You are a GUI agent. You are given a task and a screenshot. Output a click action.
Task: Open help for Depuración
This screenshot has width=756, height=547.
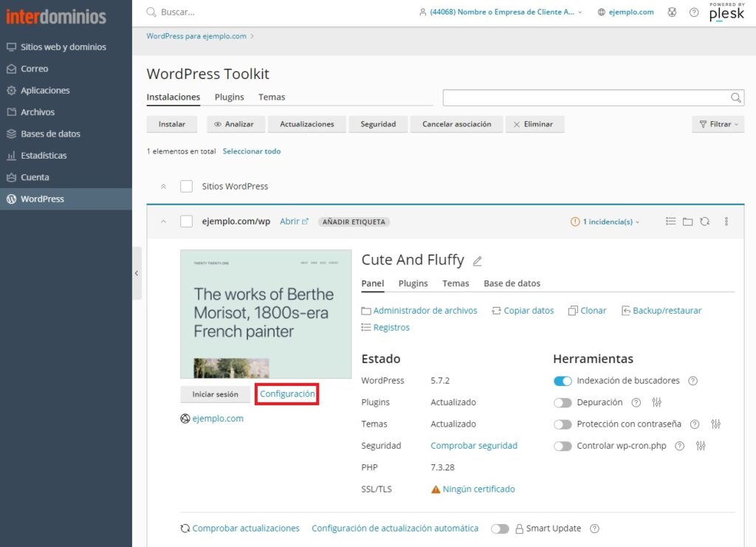pyautogui.click(x=636, y=402)
